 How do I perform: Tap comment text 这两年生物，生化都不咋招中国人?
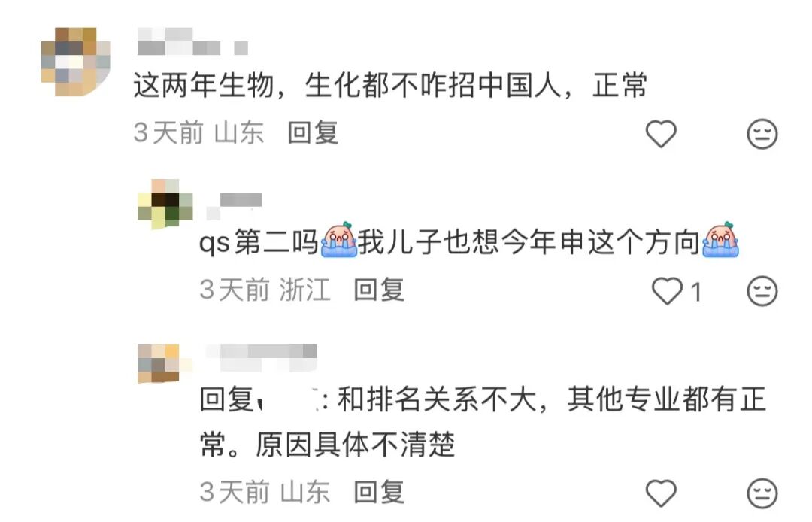coord(347,86)
